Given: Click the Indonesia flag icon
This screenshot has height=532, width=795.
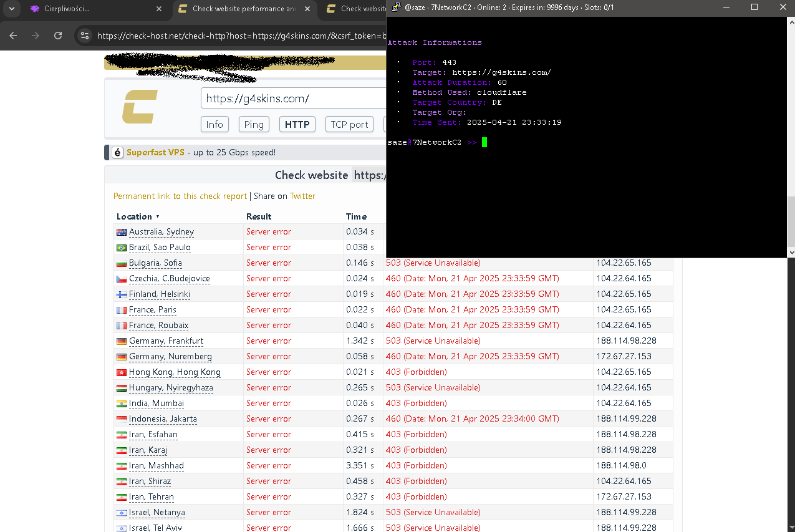Looking at the screenshot, I should tap(122, 419).
